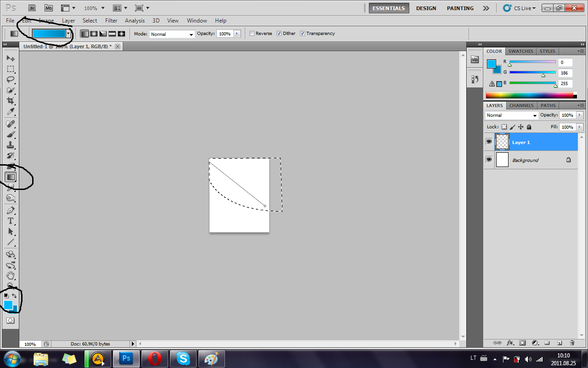Select the Dodge tool
588x368 pixels.
pyautogui.click(x=11, y=198)
